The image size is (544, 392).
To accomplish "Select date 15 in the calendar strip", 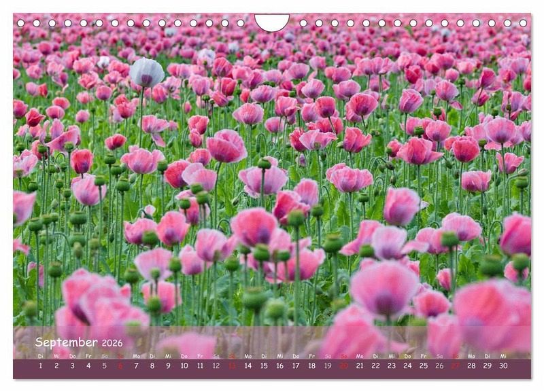I will tap(264, 366).
